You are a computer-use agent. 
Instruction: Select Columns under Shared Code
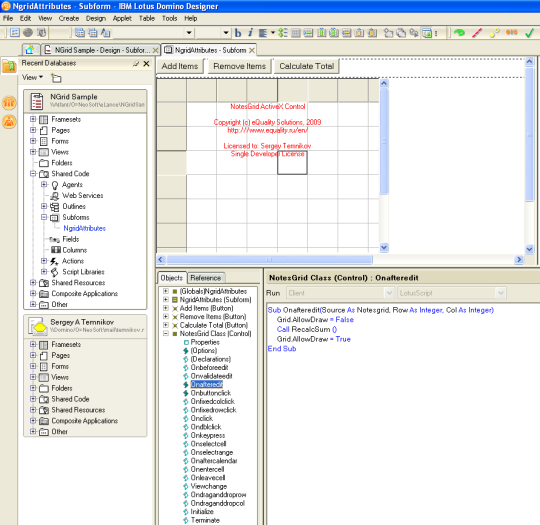(x=75, y=250)
